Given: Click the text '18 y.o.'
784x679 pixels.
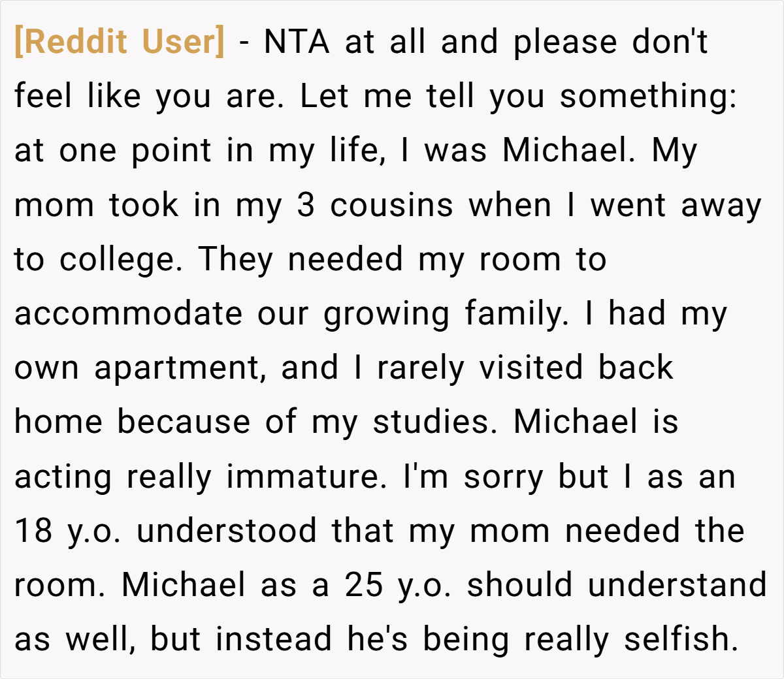Looking at the screenshot, I should pos(69,532).
